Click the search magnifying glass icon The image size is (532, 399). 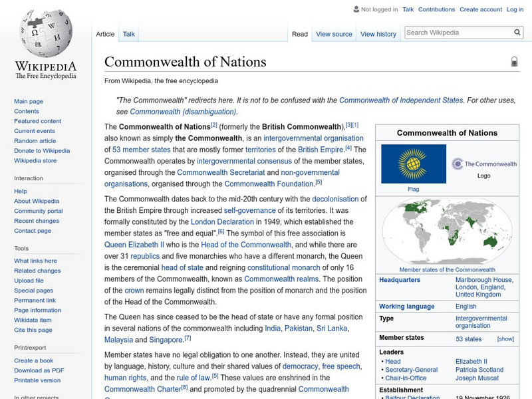pyautogui.click(x=517, y=32)
